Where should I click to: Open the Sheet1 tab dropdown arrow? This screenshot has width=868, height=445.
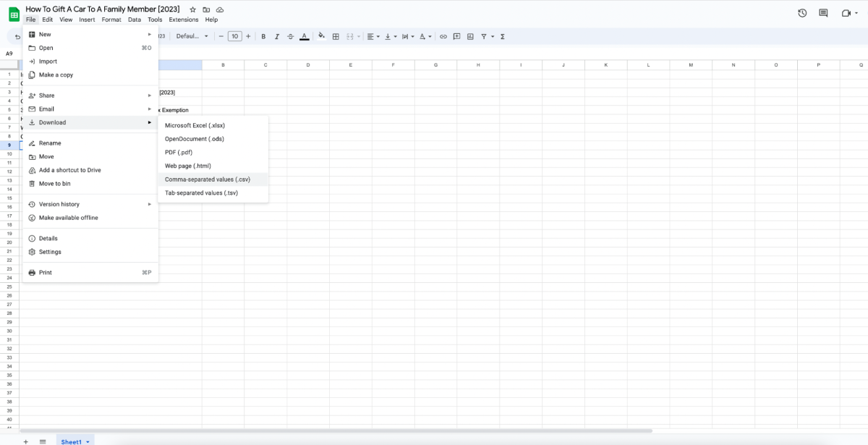tap(88, 441)
